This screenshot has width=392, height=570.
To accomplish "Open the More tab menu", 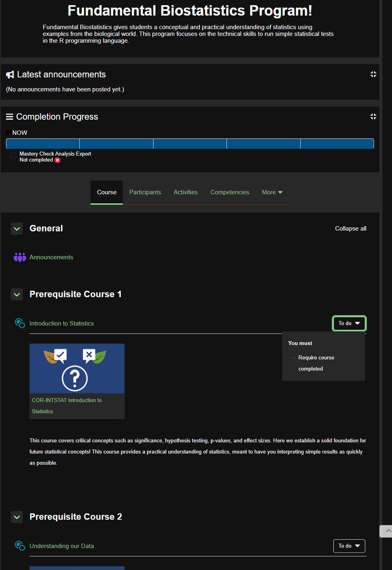I will pyautogui.click(x=272, y=192).
